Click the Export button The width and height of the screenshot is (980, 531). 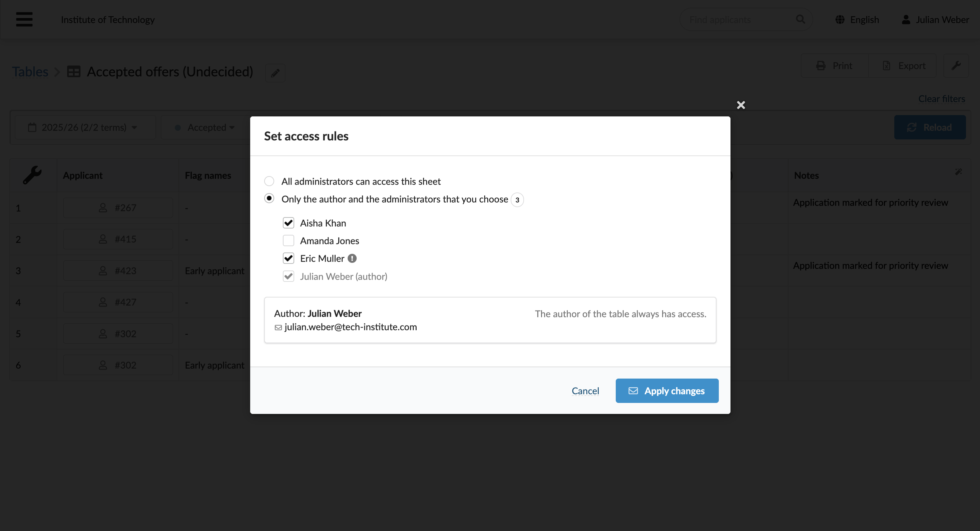tap(903, 65)
